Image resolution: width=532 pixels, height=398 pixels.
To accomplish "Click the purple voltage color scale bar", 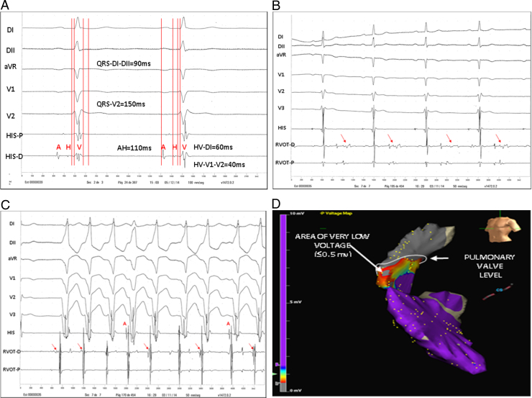I will point(283,289).
